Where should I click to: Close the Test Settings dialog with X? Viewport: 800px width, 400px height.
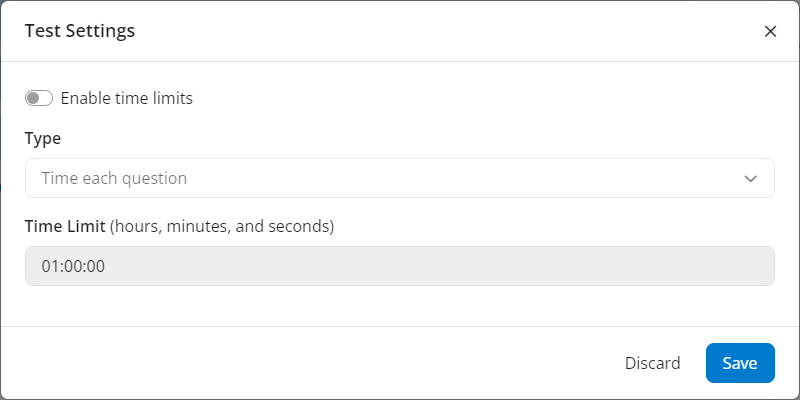(770, 31)
